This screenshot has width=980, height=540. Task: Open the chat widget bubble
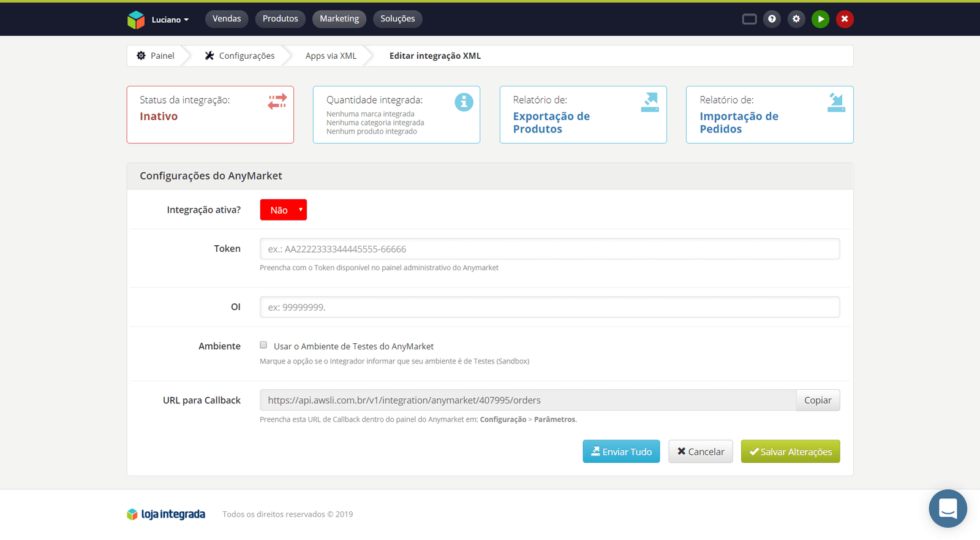(948, 508)
